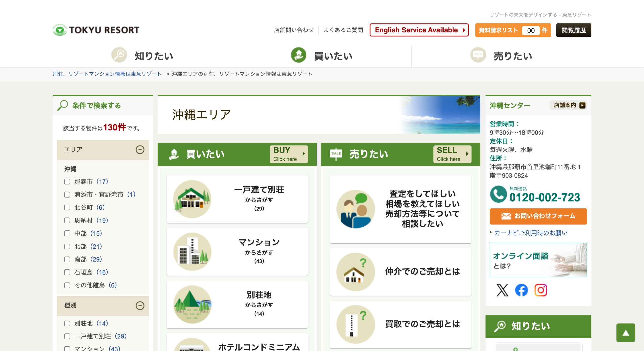
Task: Select the その他離島 (6) checkbox
Action: (67, 285)
